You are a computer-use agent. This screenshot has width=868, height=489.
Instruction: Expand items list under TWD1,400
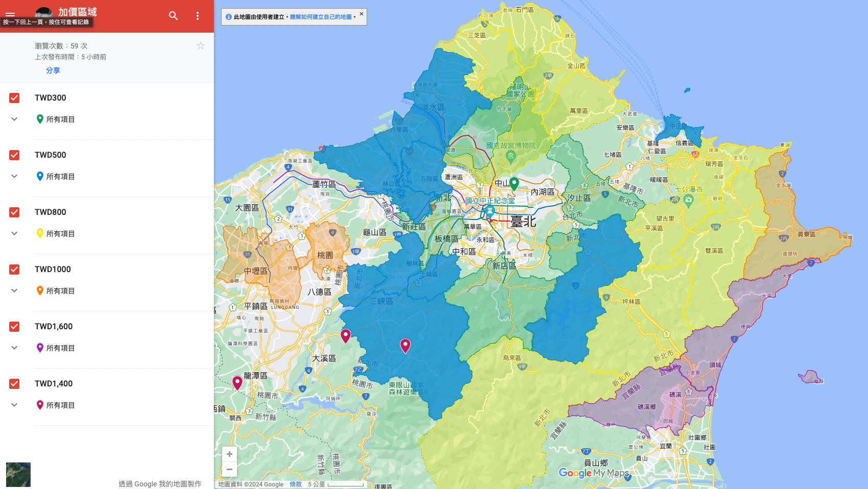[x=14, y=405]
